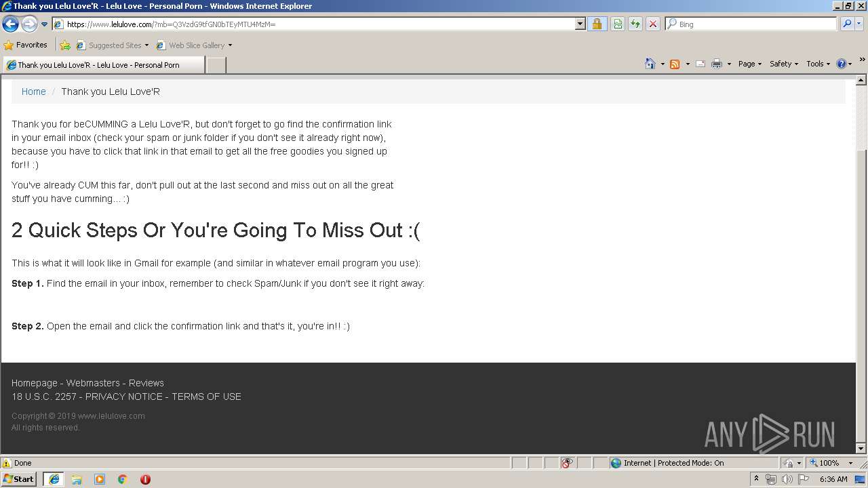
Task: Click the Read Mail envelope icon
Action: [701, 64]
